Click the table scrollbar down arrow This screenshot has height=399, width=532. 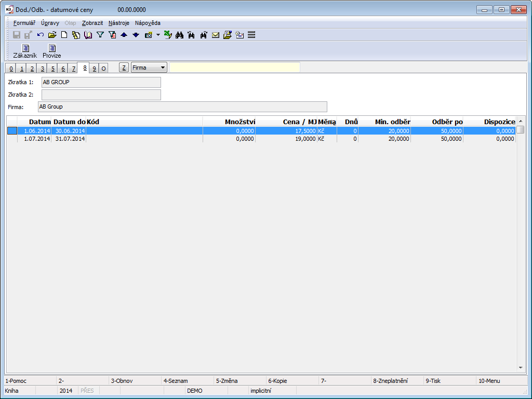click(521, 367)
